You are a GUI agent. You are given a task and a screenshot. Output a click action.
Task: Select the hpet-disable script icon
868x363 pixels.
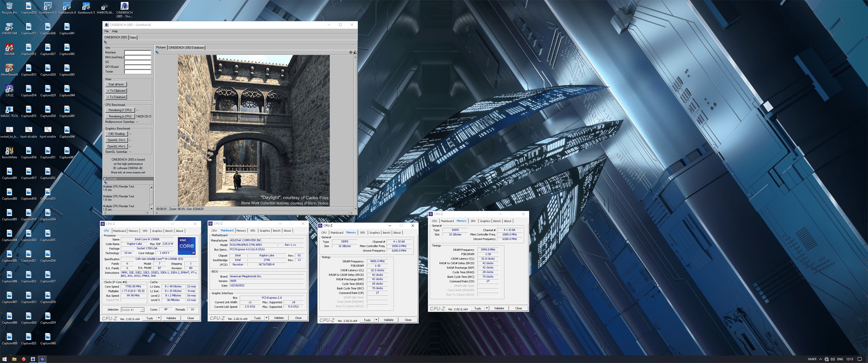(x=28, y=132)
